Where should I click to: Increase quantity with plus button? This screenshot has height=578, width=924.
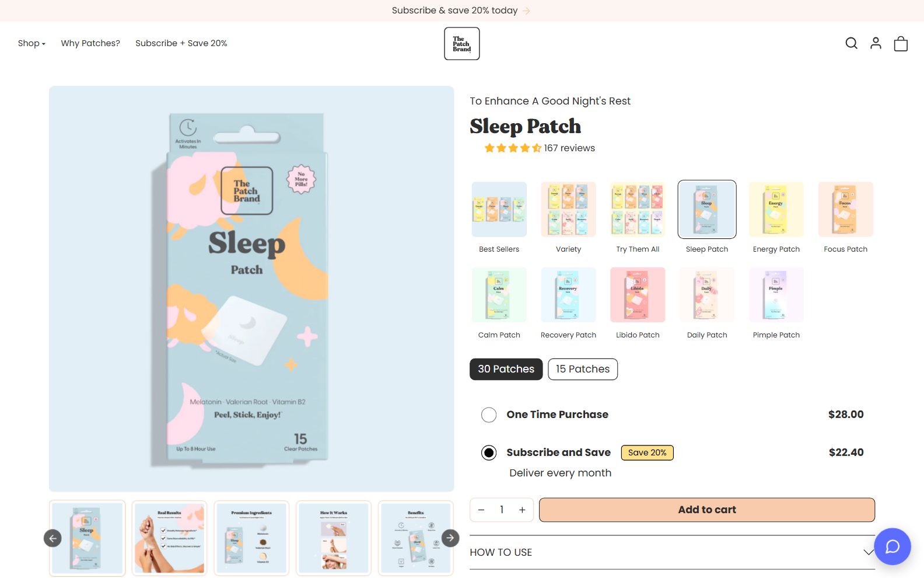(x=522, y=510)
